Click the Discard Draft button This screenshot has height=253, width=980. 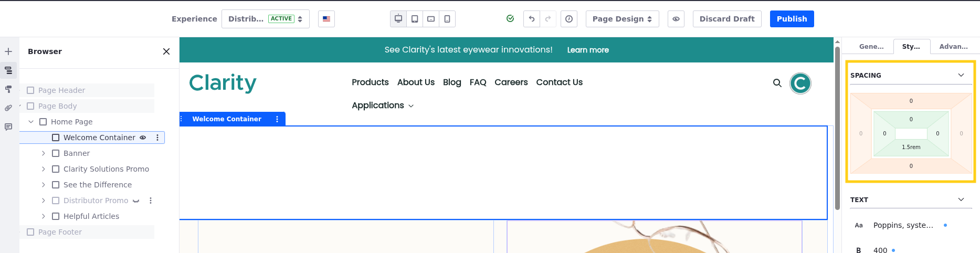tap(727, 19)
